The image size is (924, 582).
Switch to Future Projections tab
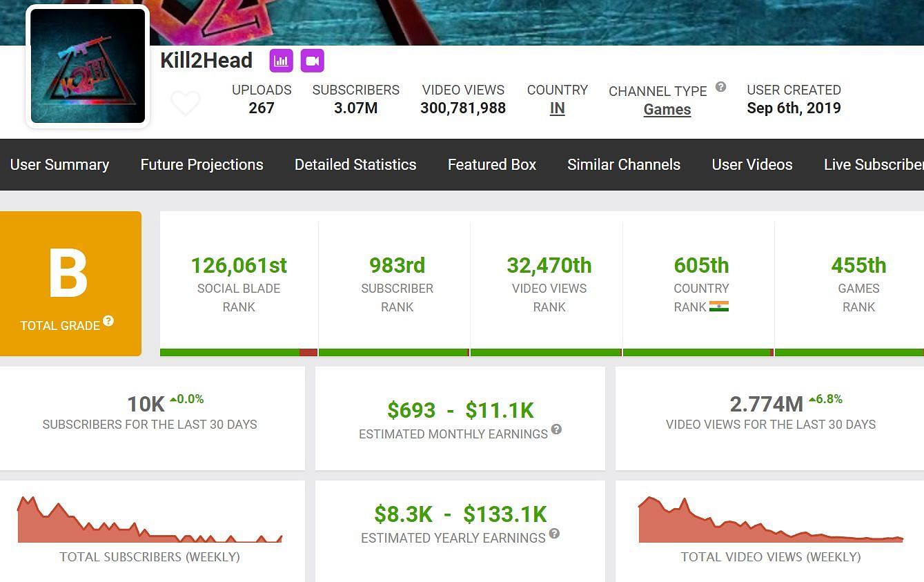(201, 164)
